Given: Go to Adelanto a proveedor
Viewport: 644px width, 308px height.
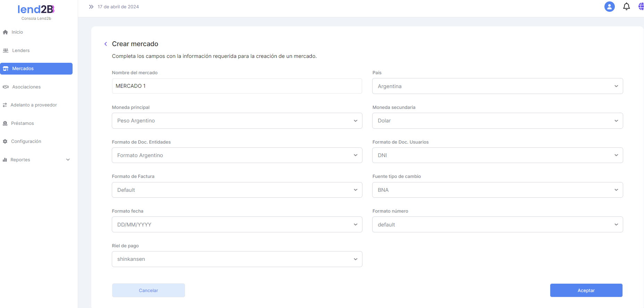Looking at the screenshot, I should (34, 105).
